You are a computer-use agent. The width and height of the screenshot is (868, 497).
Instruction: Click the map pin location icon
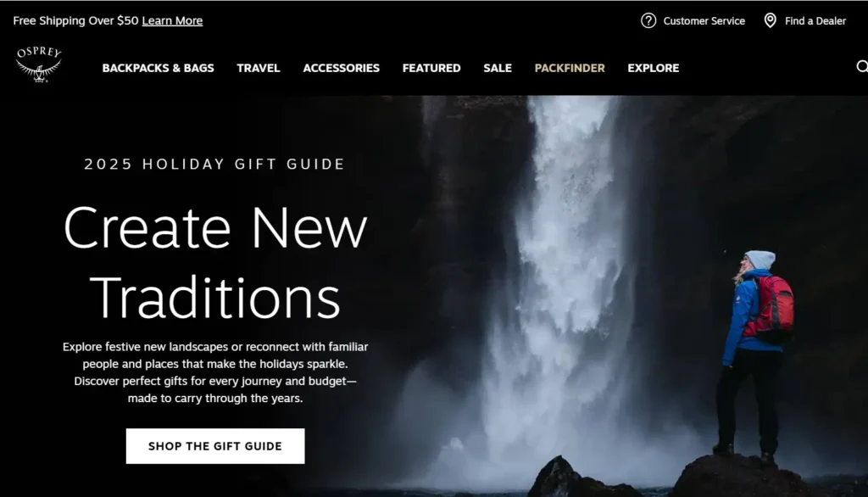(x=770, y=20)
